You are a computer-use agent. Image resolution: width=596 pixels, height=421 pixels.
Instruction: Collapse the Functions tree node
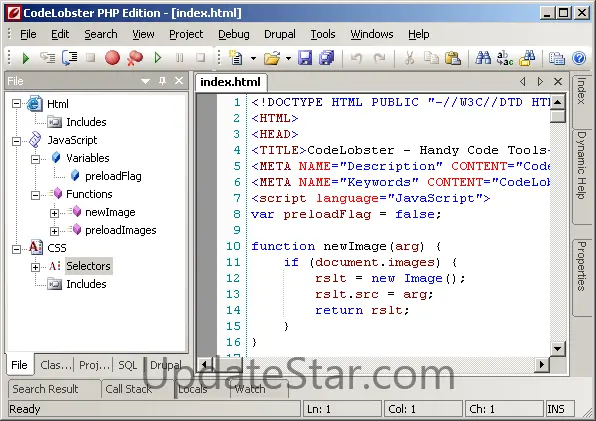[35, 195]
